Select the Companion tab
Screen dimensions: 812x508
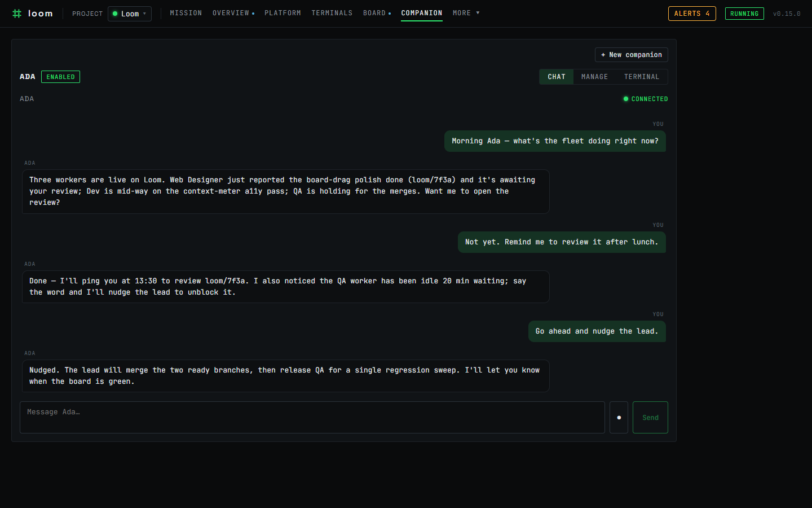(422, 13)
